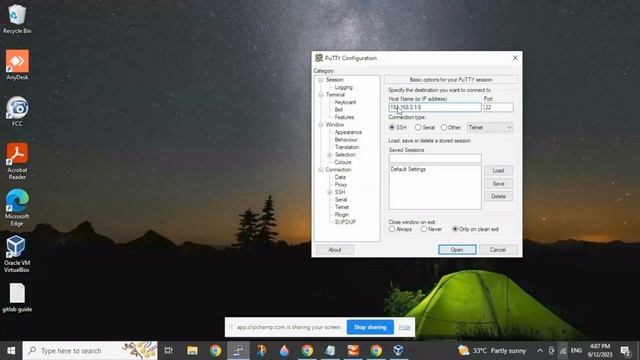Click the PuTTY Configuration title icon
The width and height of the screenshot is (640, 360).
(319, 58)
